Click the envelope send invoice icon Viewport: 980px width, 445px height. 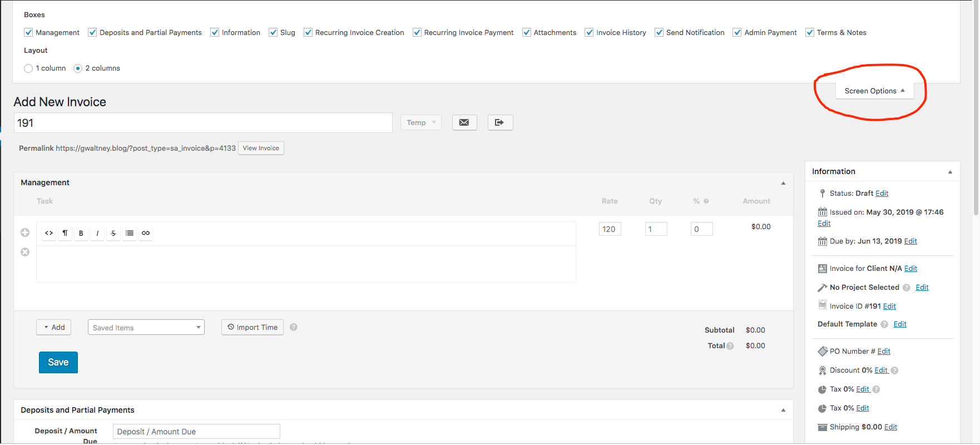click(464, 122)
